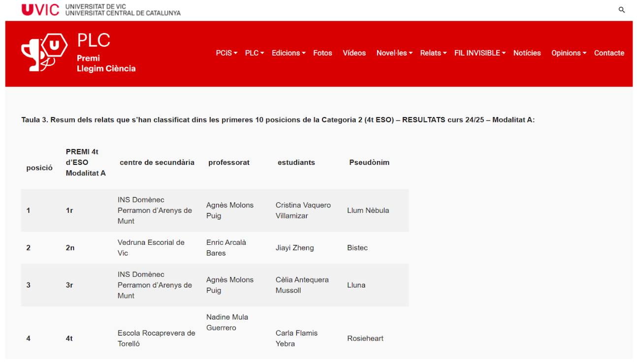Open the Relats dropdown menu

(x=433, y=53)
